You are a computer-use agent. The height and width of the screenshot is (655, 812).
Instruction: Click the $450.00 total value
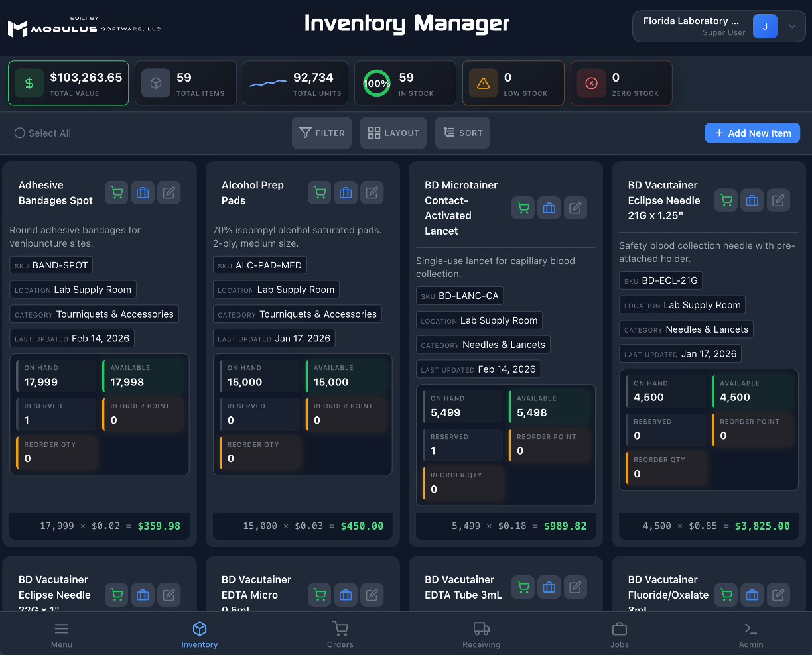click(362, 526)
